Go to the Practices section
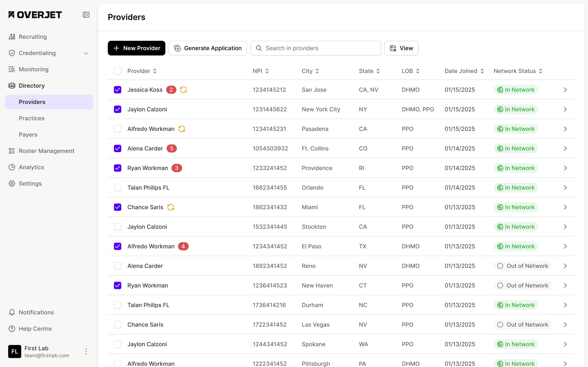Viewport: 588px width, 367px height. (x=32, y=118)
